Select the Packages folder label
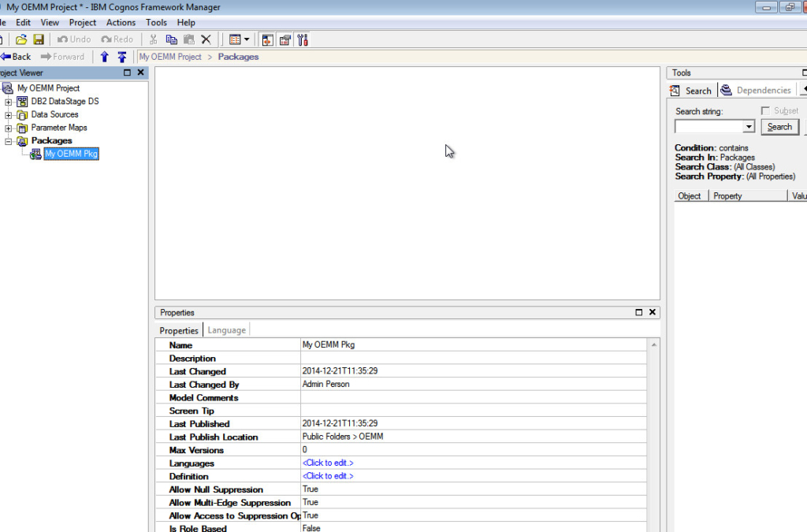This screenshot has height=532, width=807. coord(51,140)
